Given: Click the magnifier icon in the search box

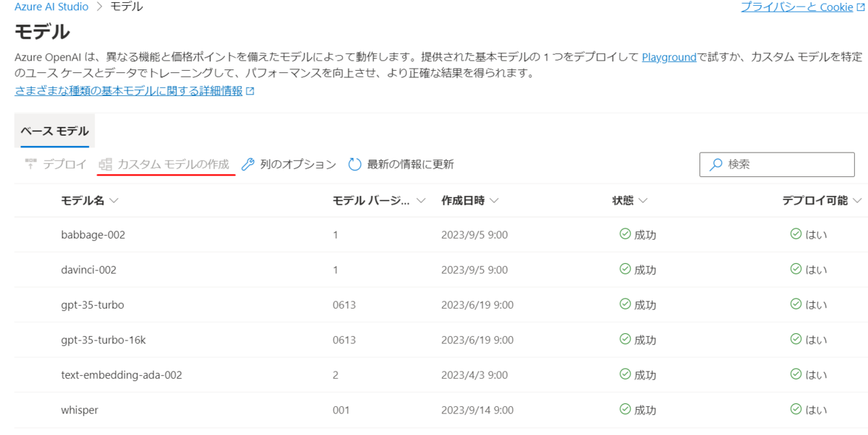Looking at the screenshot, I should (x=716, y=164).
